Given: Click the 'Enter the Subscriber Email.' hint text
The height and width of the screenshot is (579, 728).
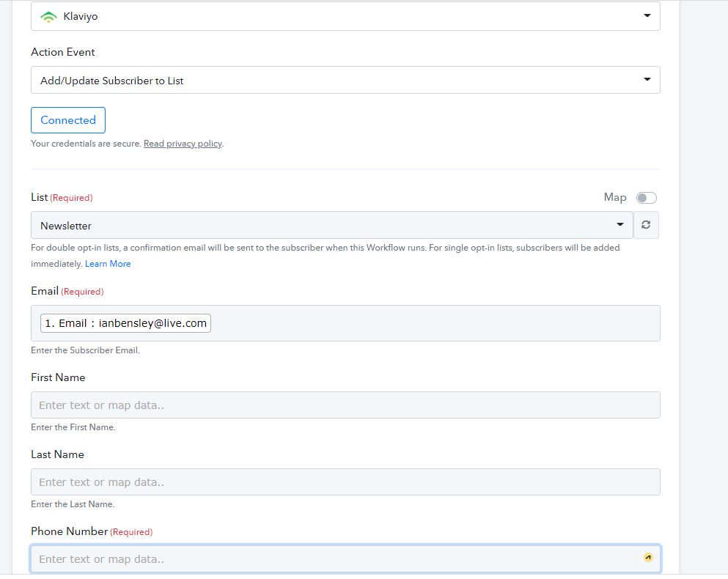Looking at the screenshot, I should [x=86, y=350].
